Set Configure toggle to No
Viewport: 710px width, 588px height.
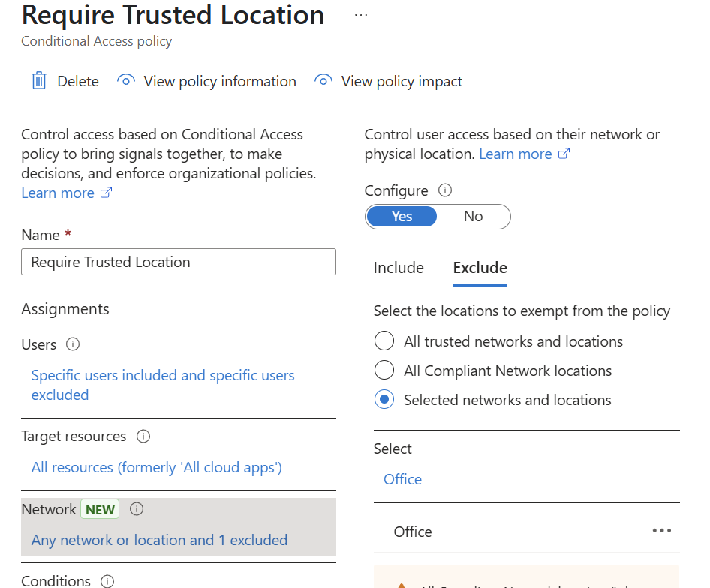[473, 217]
